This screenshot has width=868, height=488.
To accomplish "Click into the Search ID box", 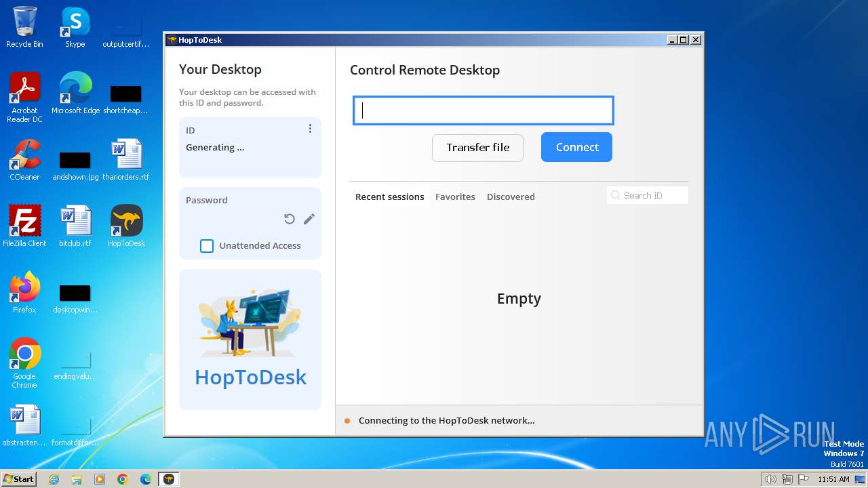I will pyautogui.click(x=648, y=195).
